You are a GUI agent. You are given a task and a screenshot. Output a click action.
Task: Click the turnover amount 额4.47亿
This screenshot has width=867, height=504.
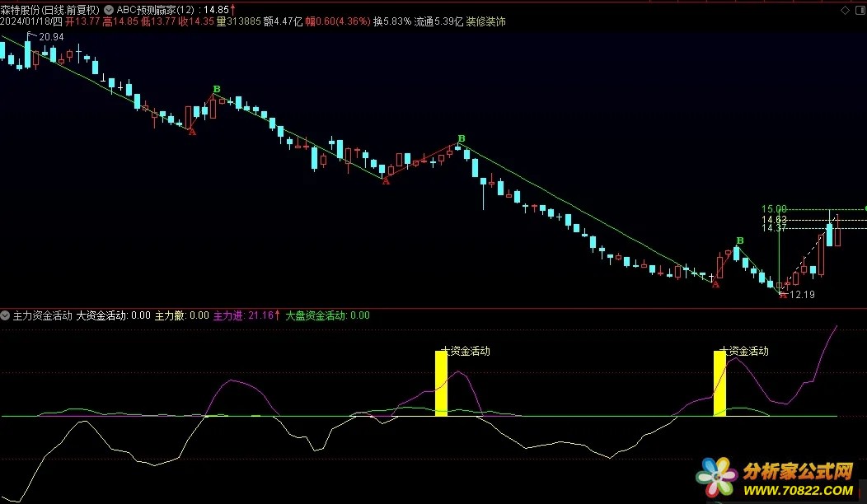tap(283, 21)
